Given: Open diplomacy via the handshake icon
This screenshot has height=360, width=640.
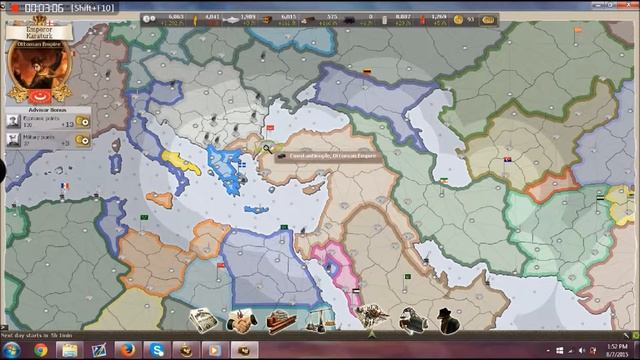Looking at the screenshot, I should tap(242, 321).
